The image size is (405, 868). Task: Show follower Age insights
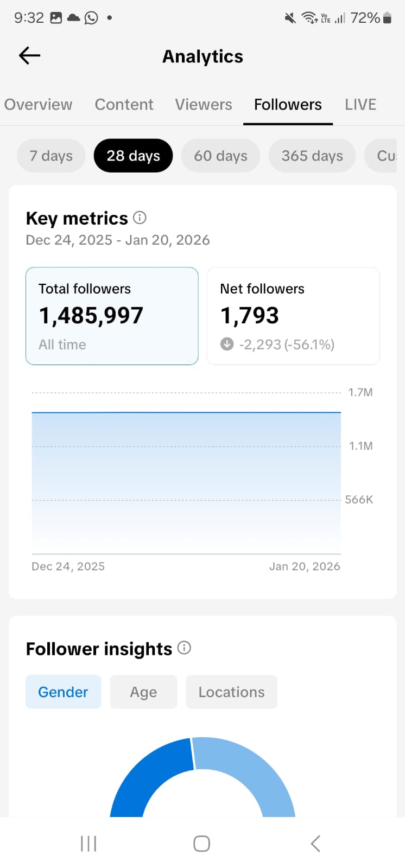coord(143,692)
